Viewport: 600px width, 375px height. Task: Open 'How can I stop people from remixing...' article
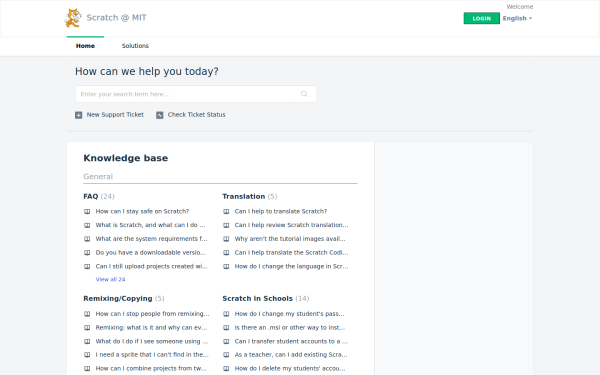152,314
